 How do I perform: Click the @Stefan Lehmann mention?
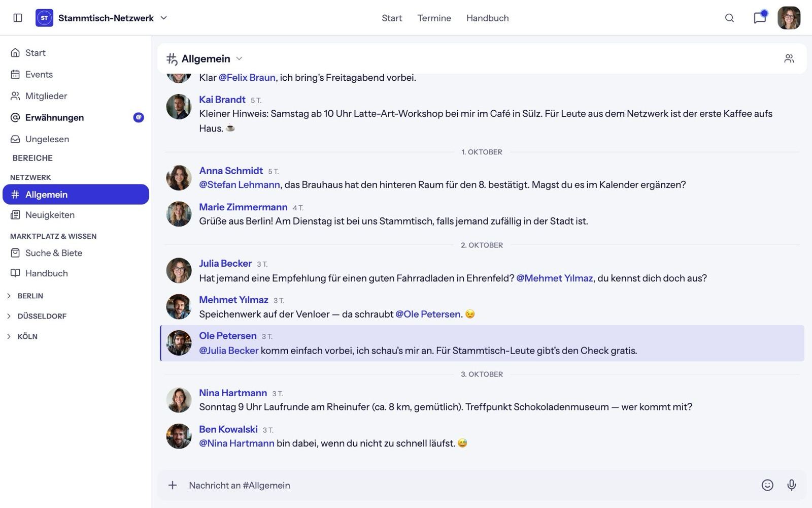(x=240, y=184)
